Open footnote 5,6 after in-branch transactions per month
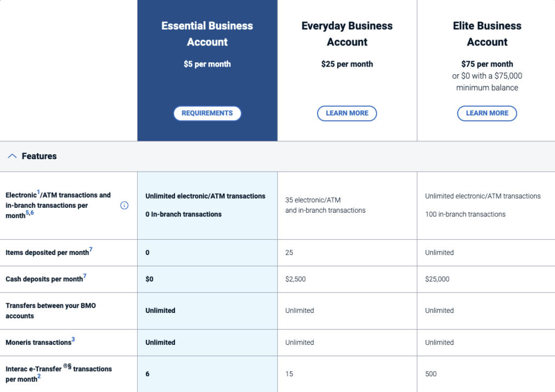Screen dimensions: 555x392 coord(30,213)
